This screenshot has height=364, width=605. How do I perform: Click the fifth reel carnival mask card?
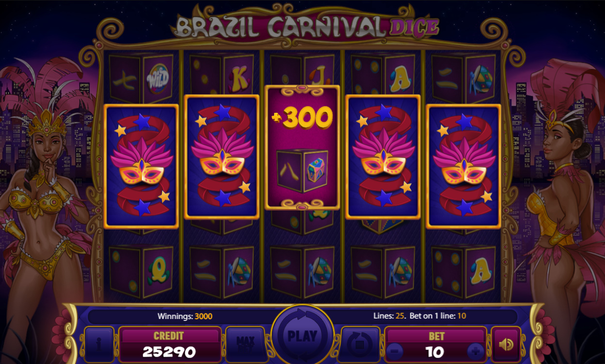point(464,166)
